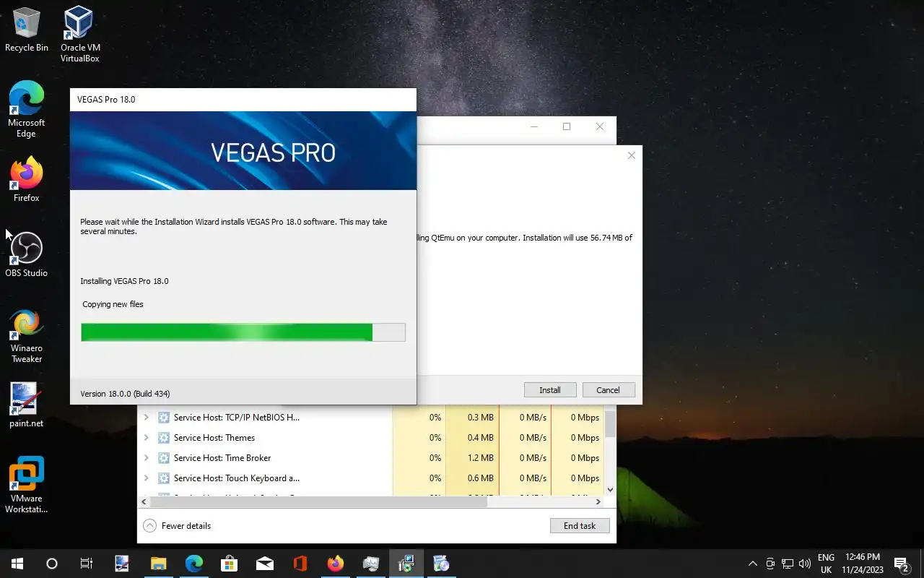The height and width of the screenshot is (578, 924).
Task: Open the Microsoft Edge desktop shortcut
Action: pos(27,108)
